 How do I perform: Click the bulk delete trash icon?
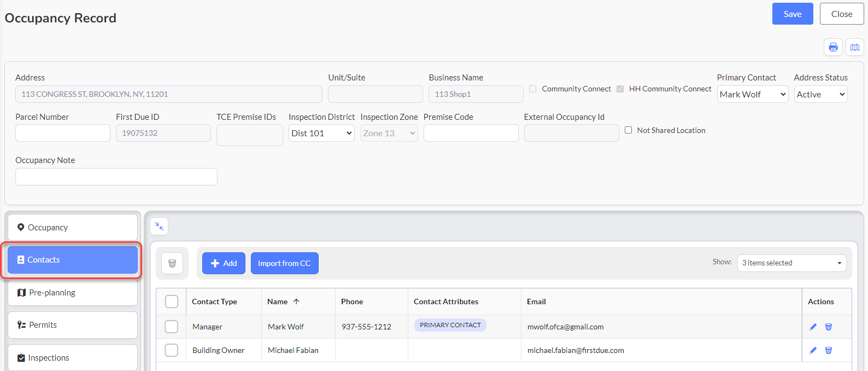(x=172, y=263)
